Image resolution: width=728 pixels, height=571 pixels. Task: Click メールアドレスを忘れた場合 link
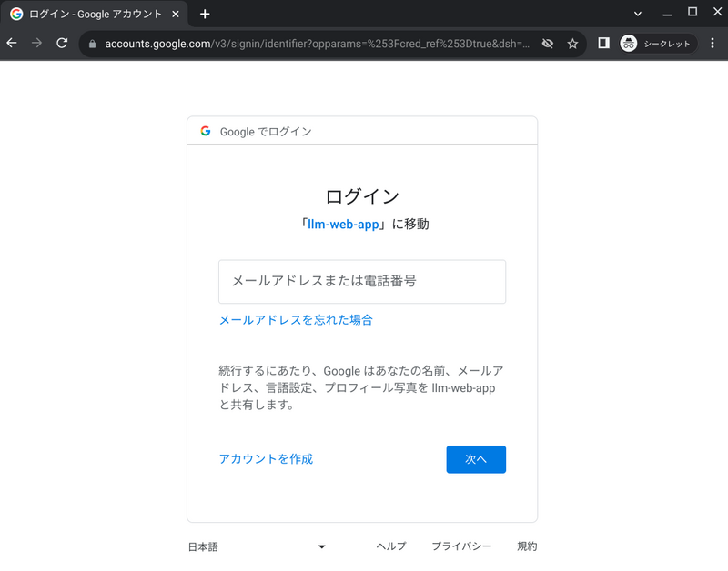296,319
